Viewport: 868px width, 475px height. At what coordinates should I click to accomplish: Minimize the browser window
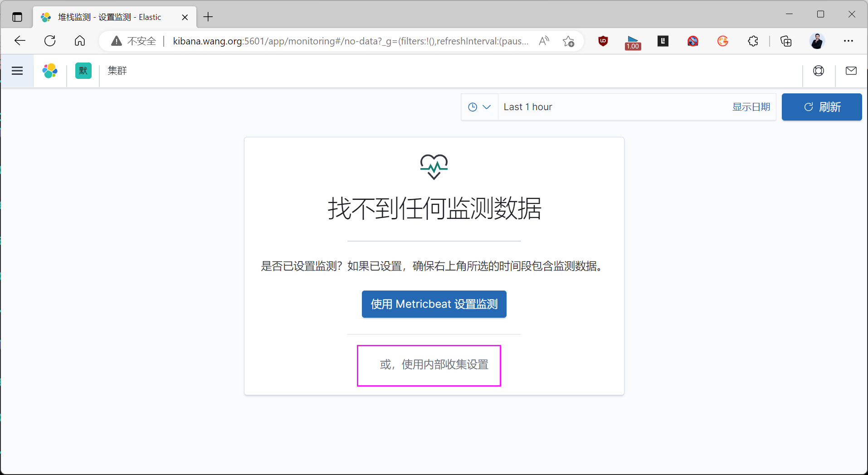pos(790,14)
